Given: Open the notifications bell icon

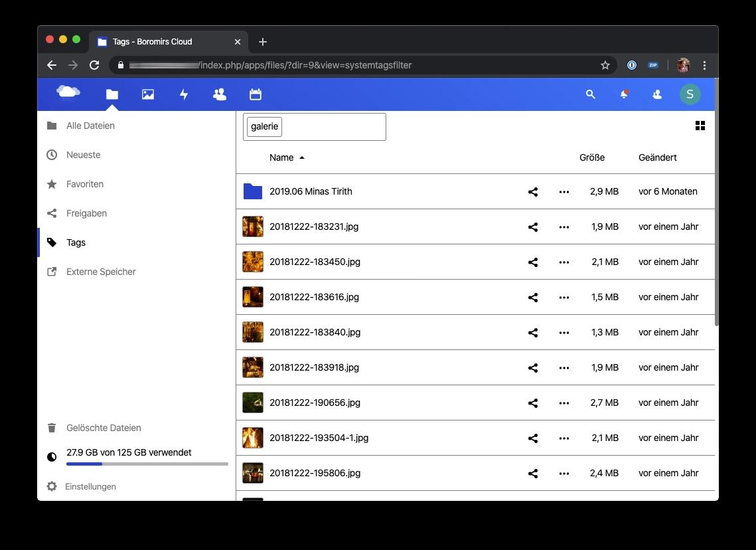Looking at the screenshot, I should [x=624, y=94].
